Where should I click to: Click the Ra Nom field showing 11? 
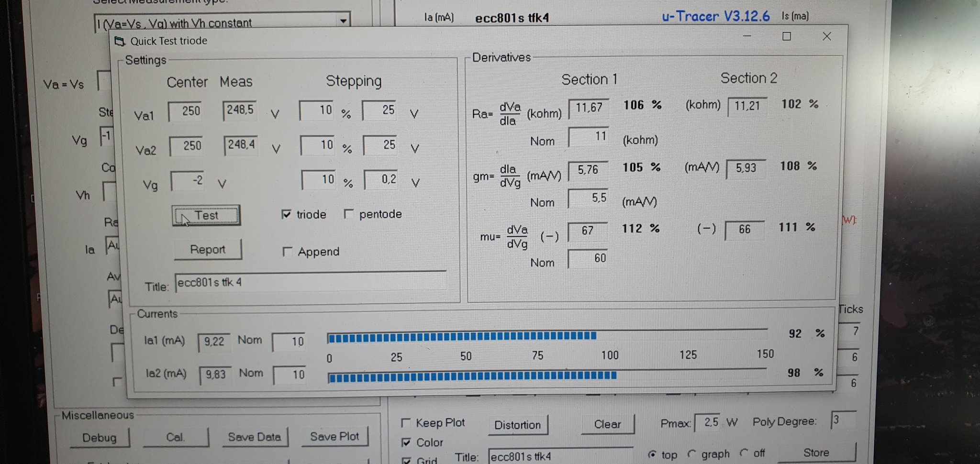[588, 137]
